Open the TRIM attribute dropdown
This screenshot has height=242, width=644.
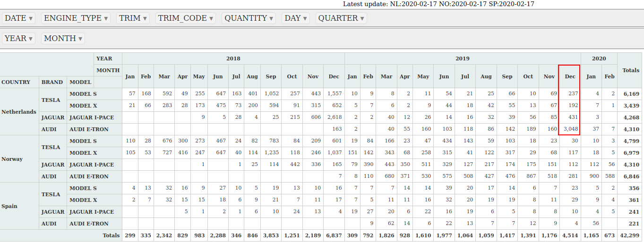(x=145, y=18)
